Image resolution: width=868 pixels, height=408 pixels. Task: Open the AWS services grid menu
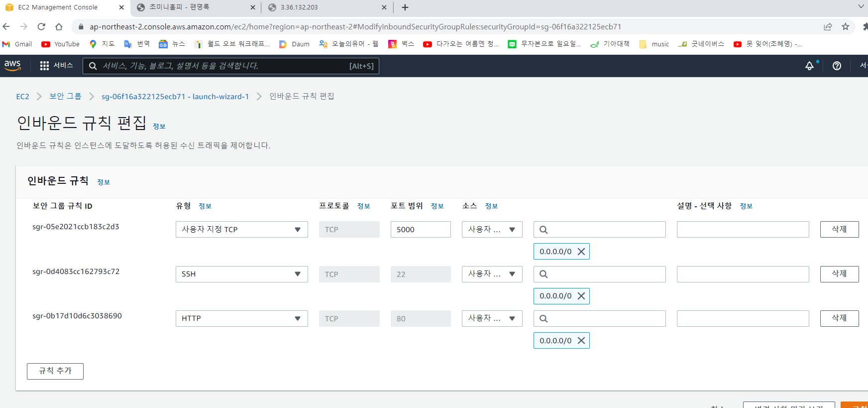pyautogui.click(x=44, y=66)
